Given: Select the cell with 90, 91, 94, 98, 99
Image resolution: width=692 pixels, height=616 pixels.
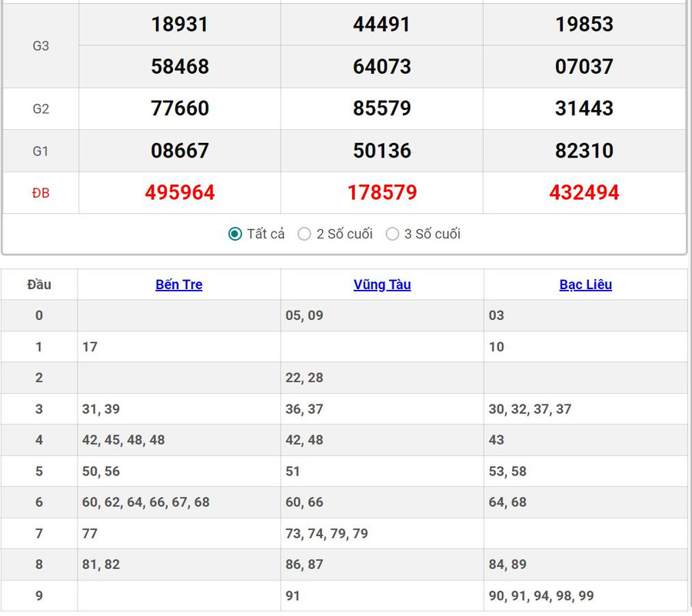Looking at the screenshot, I should click(541, 596).
